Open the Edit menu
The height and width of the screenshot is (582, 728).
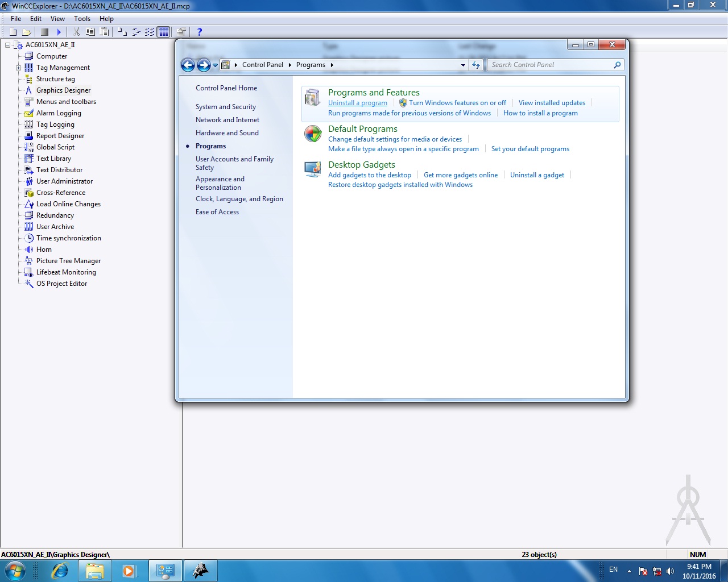click(36, 19)
